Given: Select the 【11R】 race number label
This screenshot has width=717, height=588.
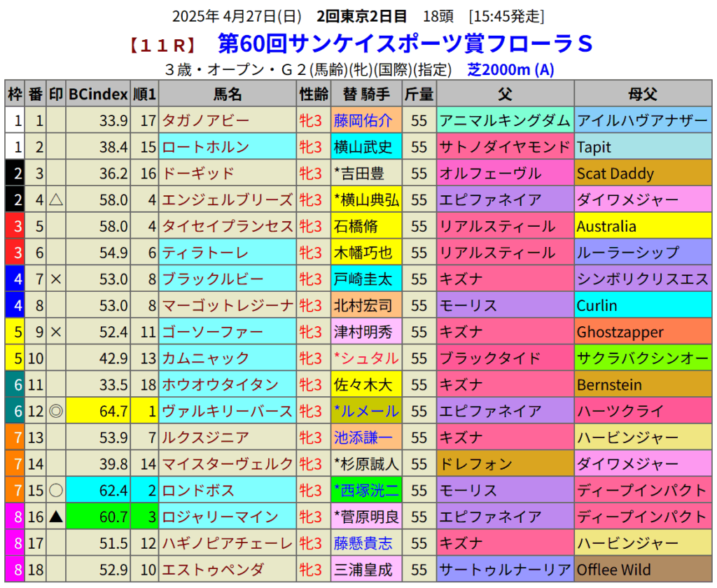Looking at the screenshot, I should pos(162,45).
